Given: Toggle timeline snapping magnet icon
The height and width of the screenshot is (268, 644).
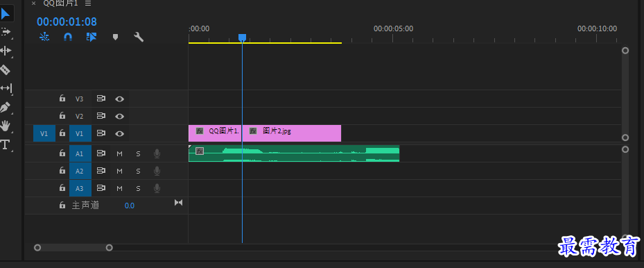Looking at the screenshot, I should (68, 37).
